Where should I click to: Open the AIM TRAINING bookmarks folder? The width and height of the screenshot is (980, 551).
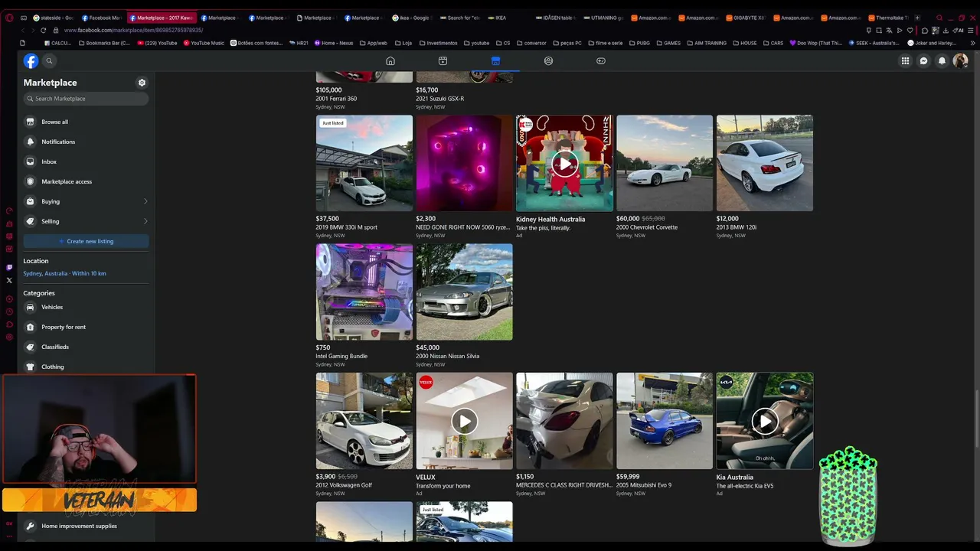pyautogui.click(x=707, y=43)
